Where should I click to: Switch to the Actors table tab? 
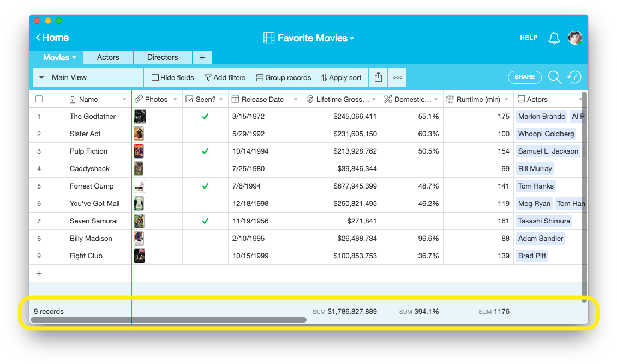pyautogui.click(x=108, y=57)
